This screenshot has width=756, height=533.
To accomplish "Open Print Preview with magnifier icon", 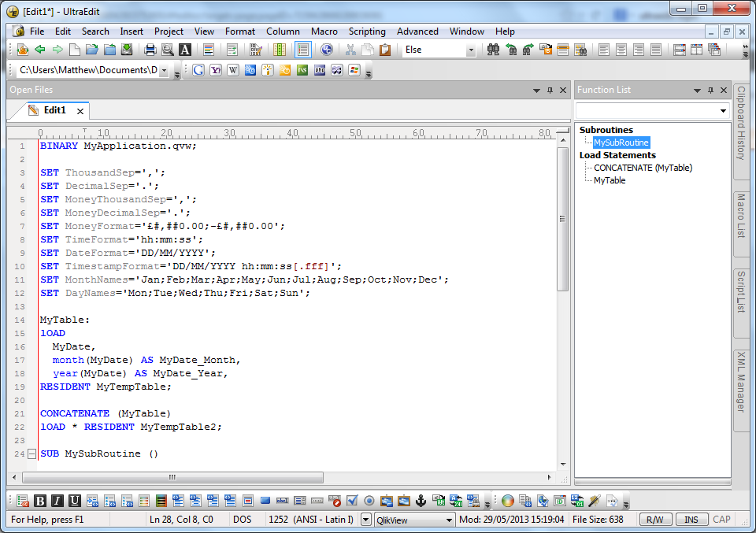I will click(x=167, y=50).
